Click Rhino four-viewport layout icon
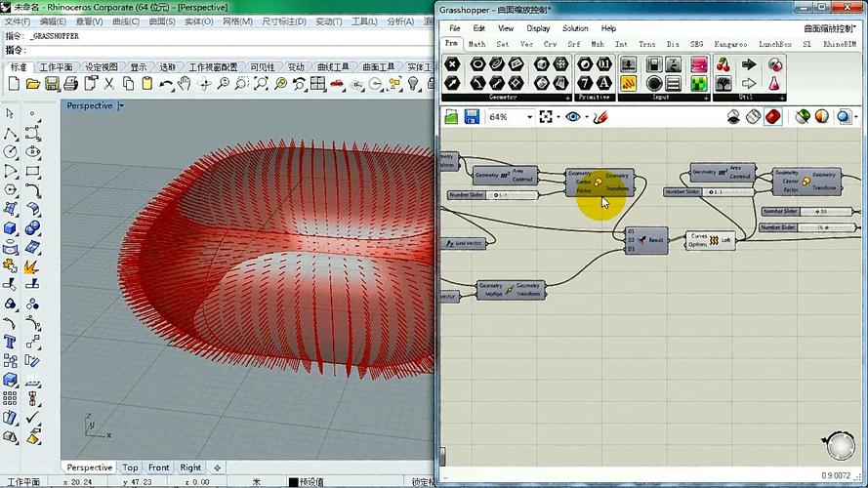 [x=317, y=84]
